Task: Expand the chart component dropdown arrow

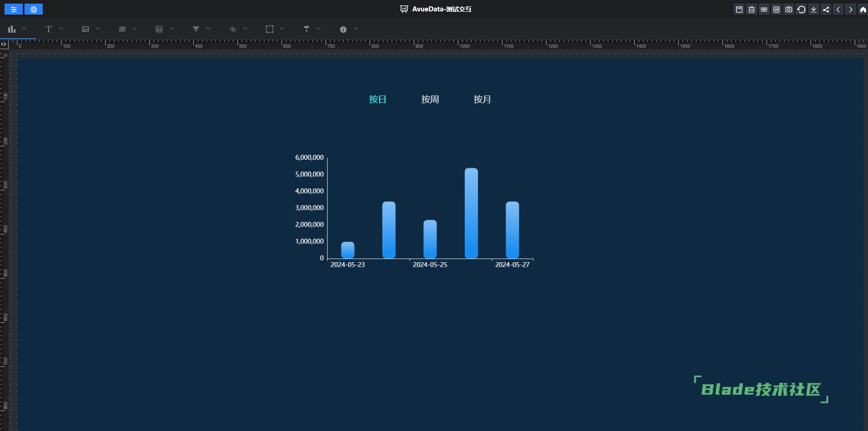Action: [24, 29]
